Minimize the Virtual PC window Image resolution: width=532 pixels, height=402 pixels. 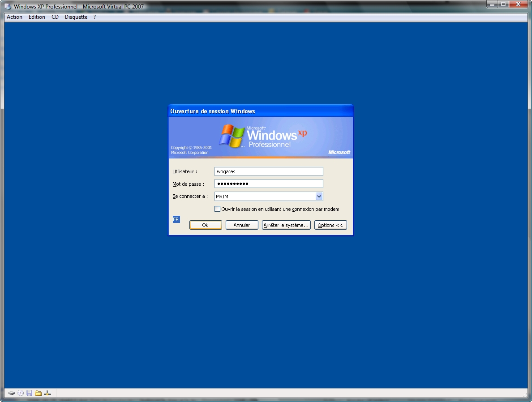click(x=492, y=4)
